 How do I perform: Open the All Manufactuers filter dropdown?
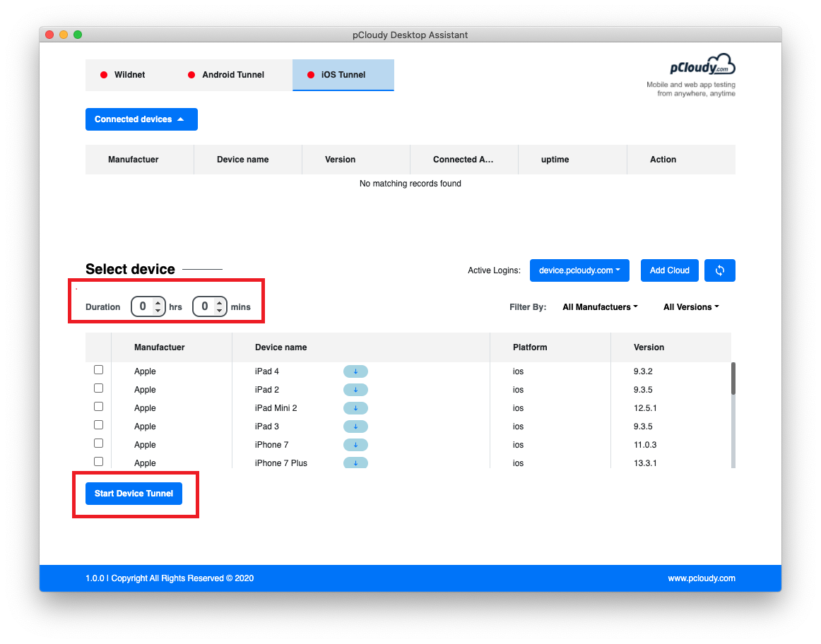point(600,307)
